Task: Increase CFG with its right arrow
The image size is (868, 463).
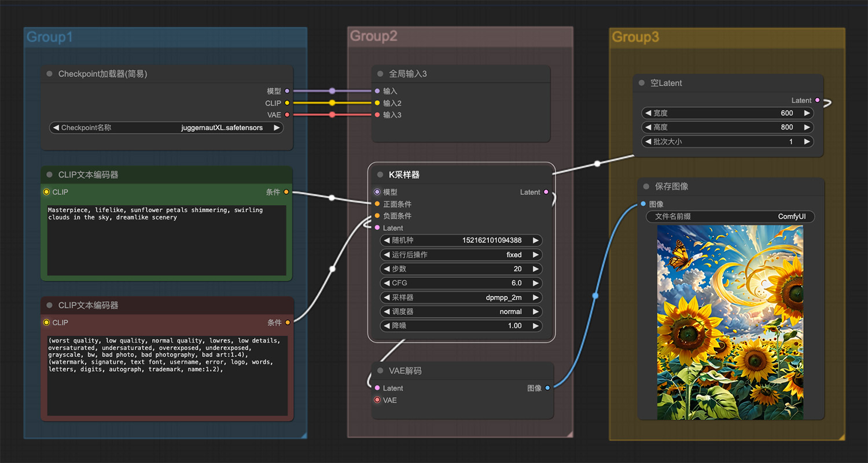Action: [x=536, y=283]
